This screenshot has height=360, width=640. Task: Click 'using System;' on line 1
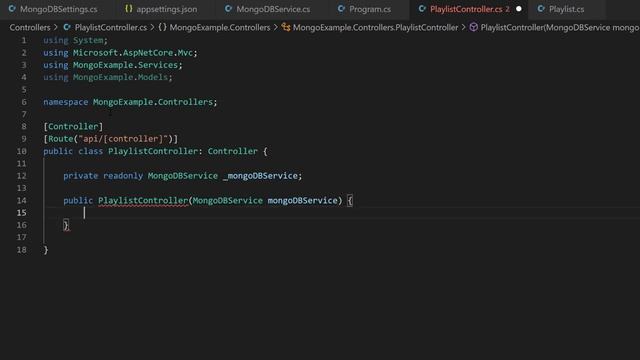pos(76,40)
